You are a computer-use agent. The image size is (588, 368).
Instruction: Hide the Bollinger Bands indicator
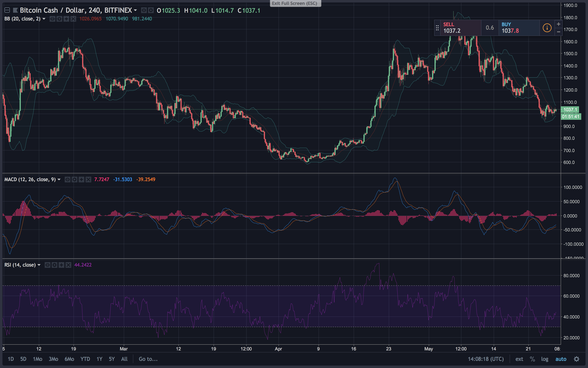tap(52, 19)
